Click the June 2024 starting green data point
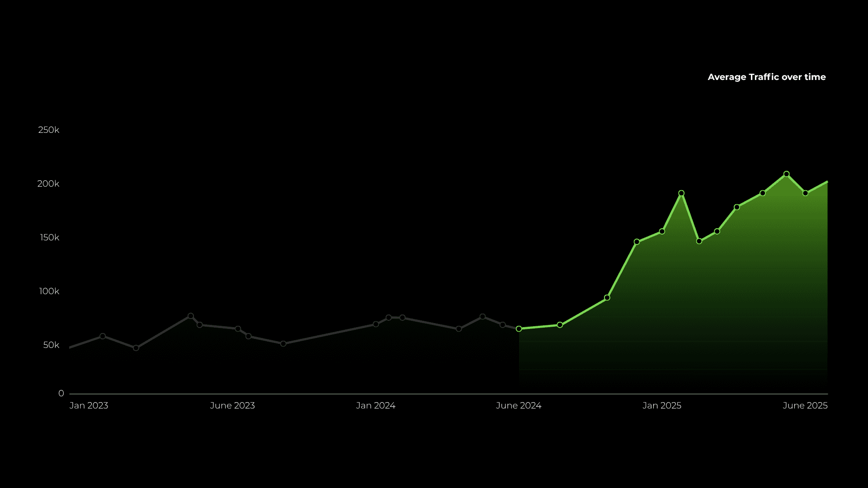Image resolution: width=868 pixels, height=488 pixels. pos(519,329)
